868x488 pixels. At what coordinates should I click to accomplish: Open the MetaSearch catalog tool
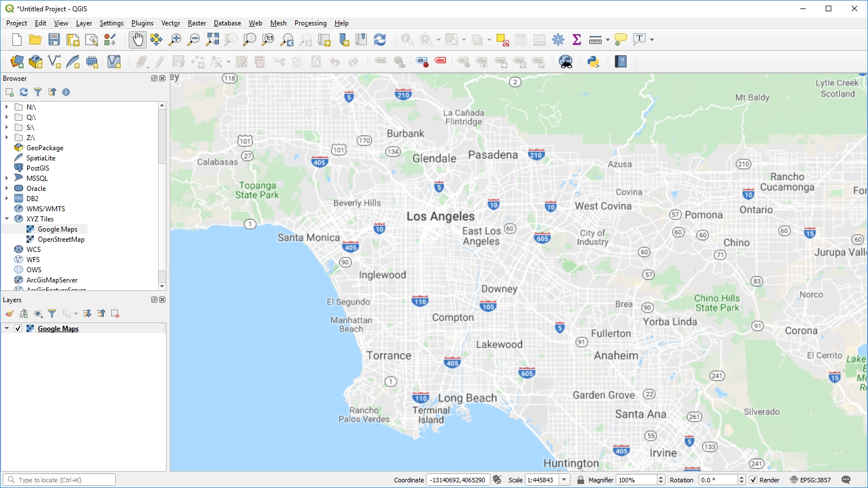[566, 61]
